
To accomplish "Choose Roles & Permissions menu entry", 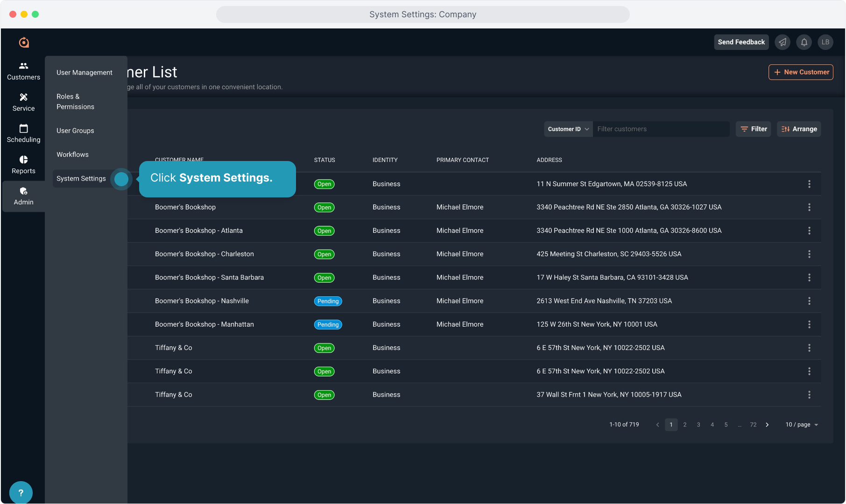I will [x=75, y=102].
